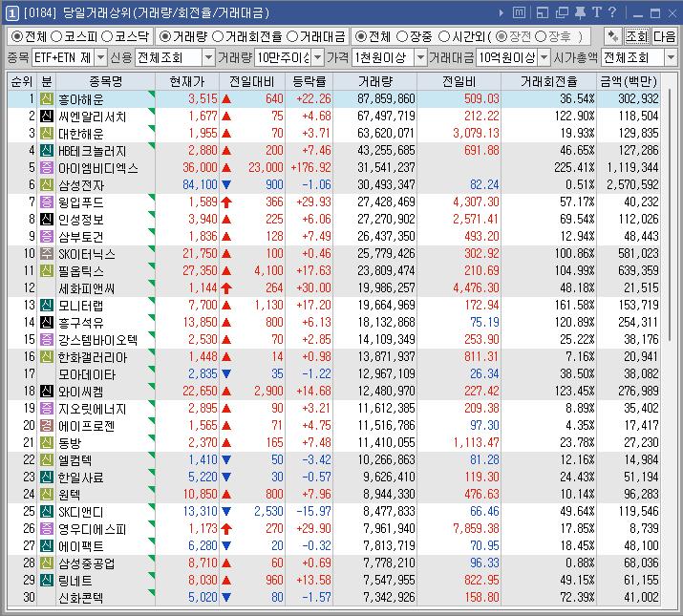Click the 증 badge on 아이엠비디엑스 row

[x=47, y=167]
